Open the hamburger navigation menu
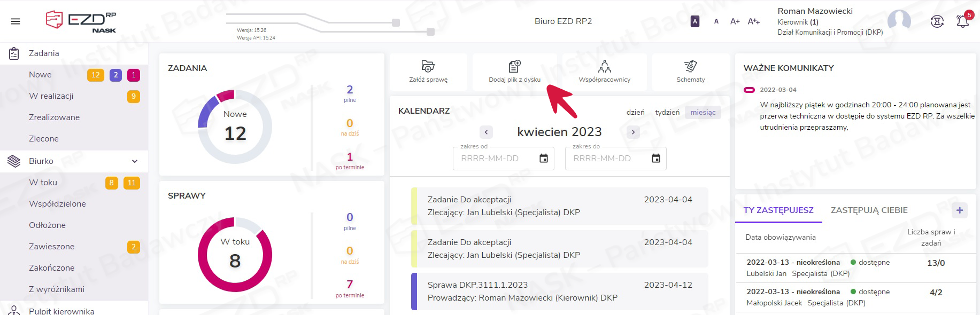The image size is (980, 315). (16, 21)
